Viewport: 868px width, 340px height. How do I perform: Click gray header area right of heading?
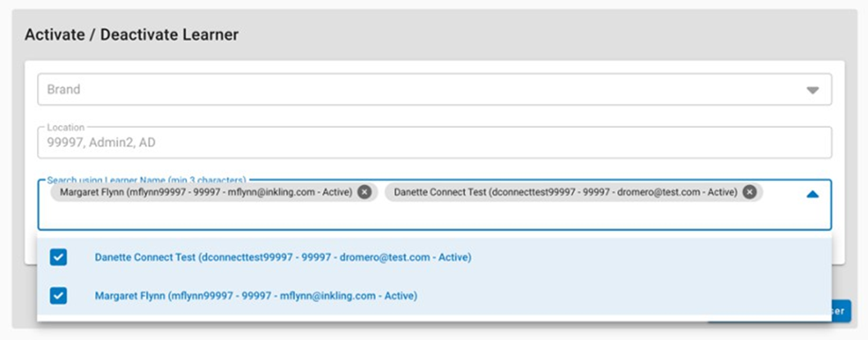[533, 35]
